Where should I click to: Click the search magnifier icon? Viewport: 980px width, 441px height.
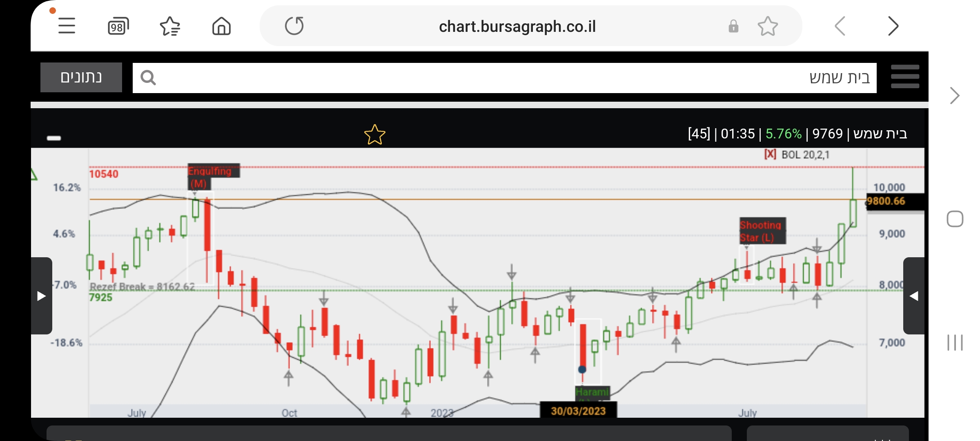point(148,78)
